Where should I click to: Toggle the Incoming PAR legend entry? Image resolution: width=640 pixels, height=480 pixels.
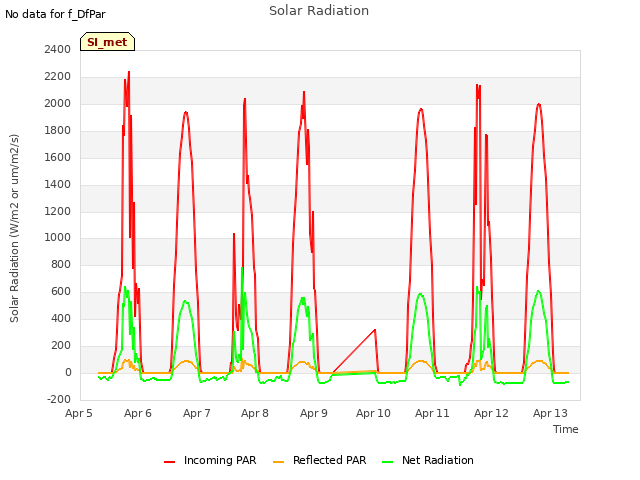(210, 460)
